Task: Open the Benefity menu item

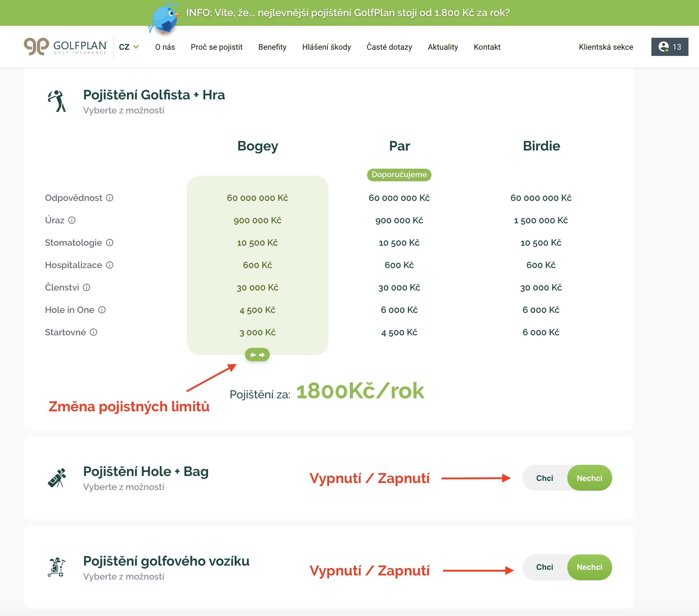Action: point(272,47)
